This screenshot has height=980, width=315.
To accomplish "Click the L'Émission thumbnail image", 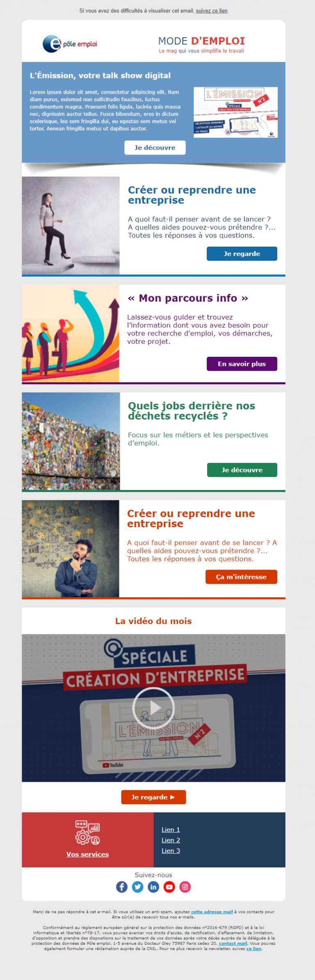I will click(x=235, y=112).
